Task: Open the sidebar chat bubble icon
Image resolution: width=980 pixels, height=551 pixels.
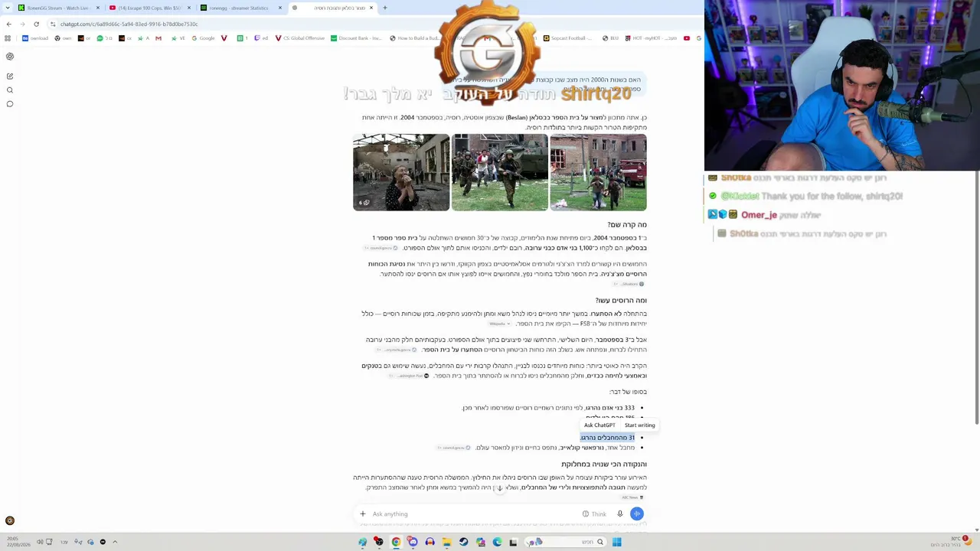Action: (x=10, y=104)
